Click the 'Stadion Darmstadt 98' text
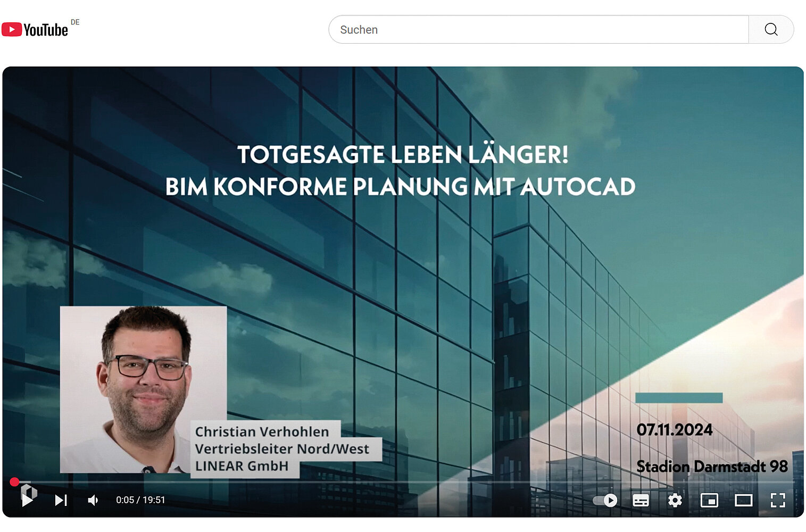 tap(711, 467)
